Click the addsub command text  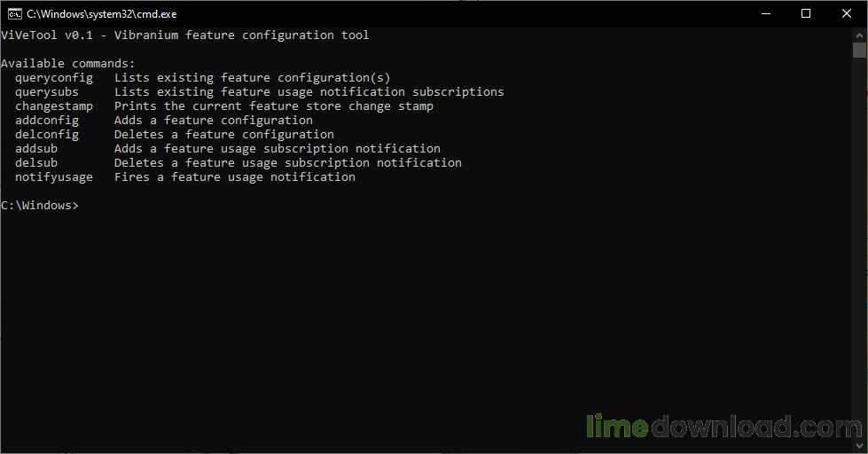click(36, 148)
